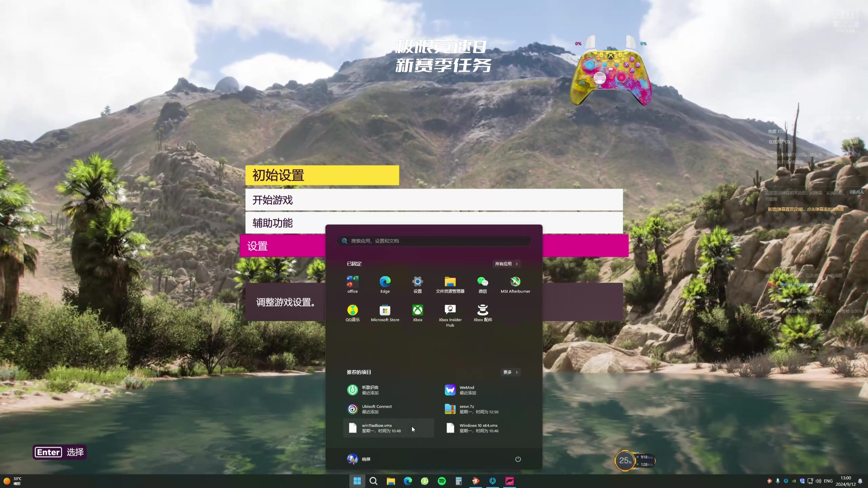This screenshot has height=488, width=868.
Task: Click 晚铃 user profile icon
Action: 352,458
